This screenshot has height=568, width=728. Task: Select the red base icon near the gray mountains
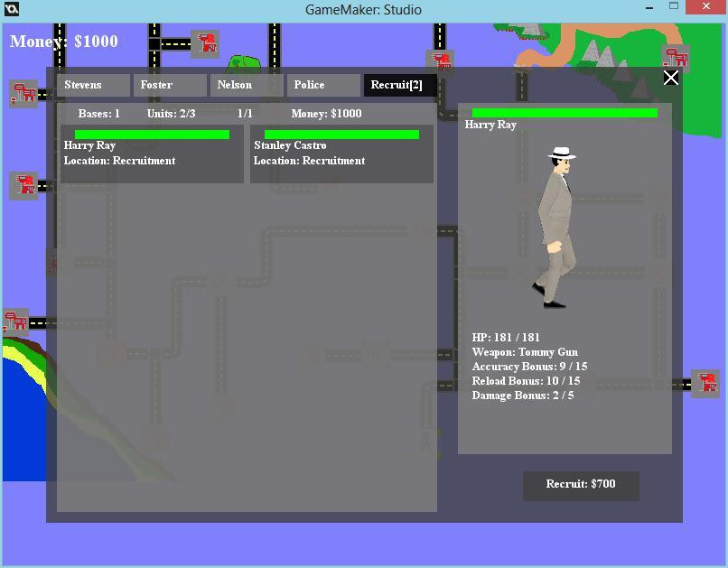click(x=676, y=59)
